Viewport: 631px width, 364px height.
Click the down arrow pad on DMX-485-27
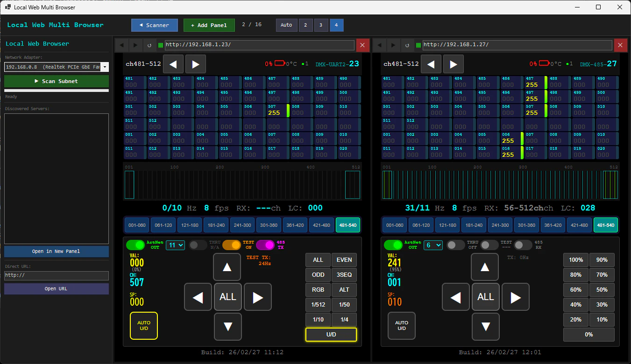coord(486,327)
